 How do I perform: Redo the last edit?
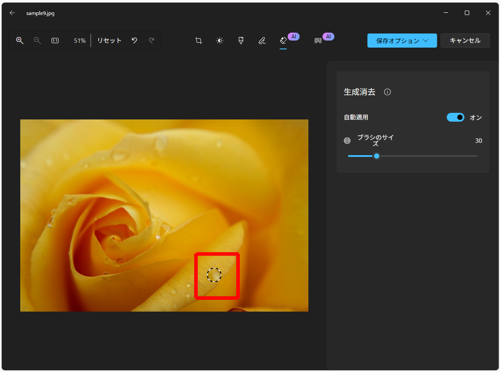coord(152,40)
